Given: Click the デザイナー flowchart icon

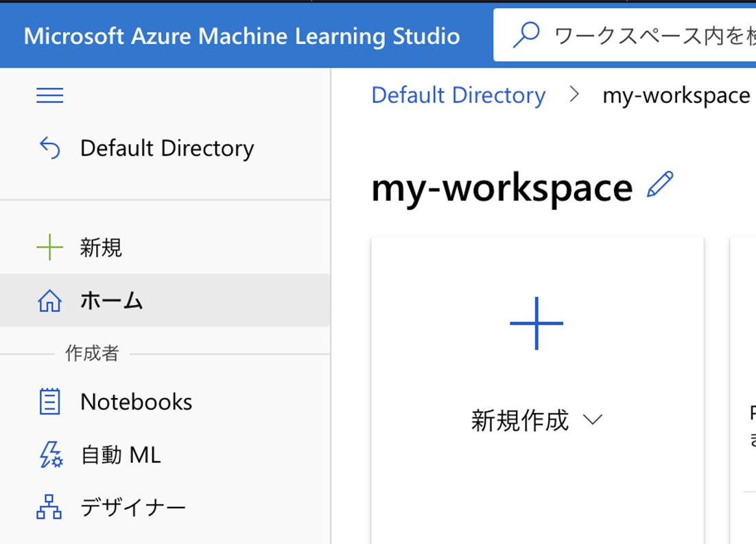Looking at the screenshot, I should click(49, 507).
